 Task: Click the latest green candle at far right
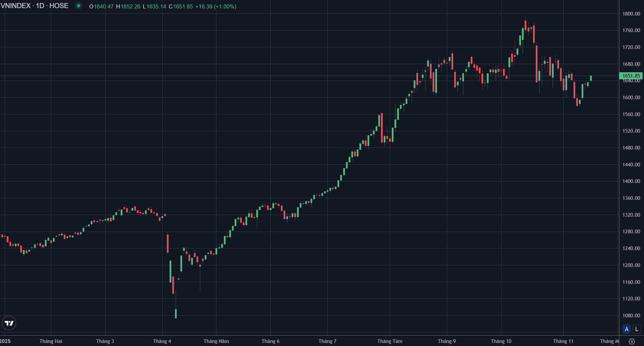(591, 78)
